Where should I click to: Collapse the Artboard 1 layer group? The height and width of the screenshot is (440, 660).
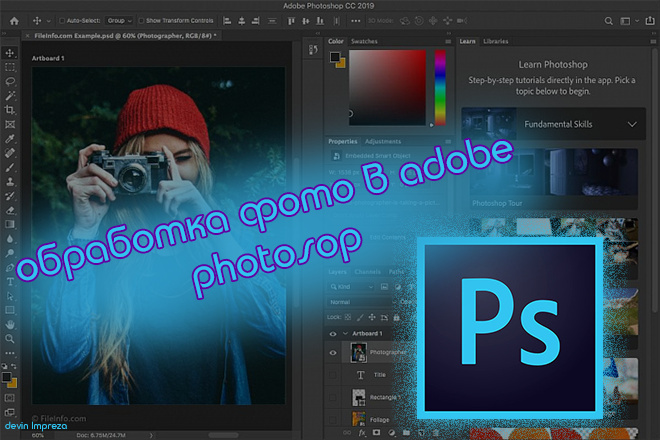(x=345, y=333)
